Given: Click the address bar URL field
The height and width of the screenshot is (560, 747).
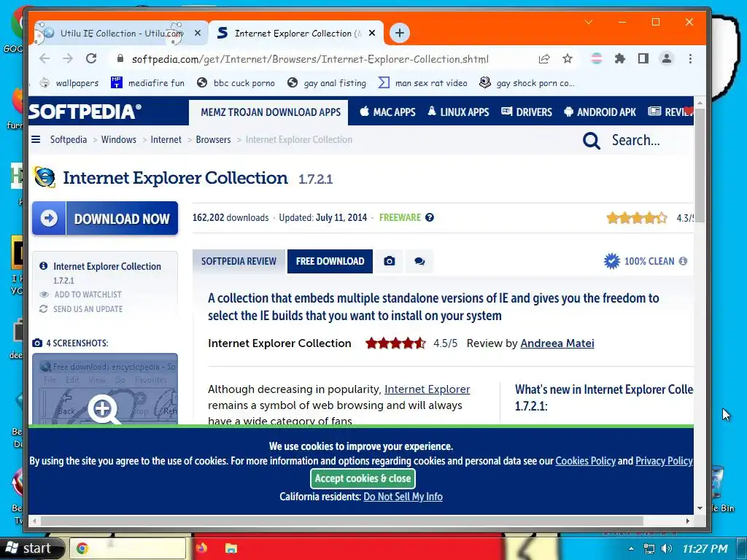Looking at the screenshot, I should point(309,59).
